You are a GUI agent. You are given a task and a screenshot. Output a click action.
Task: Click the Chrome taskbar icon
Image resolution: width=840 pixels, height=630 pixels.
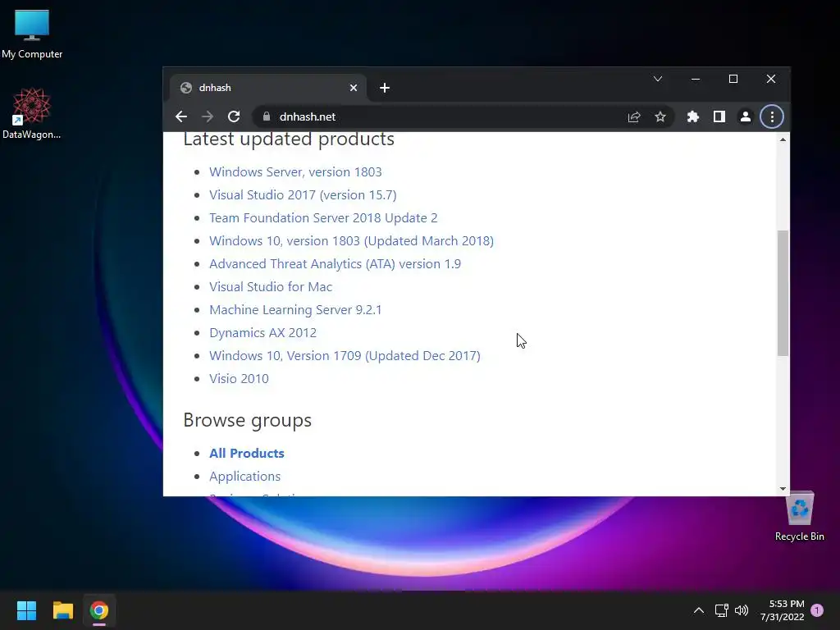tap(99, 610)
